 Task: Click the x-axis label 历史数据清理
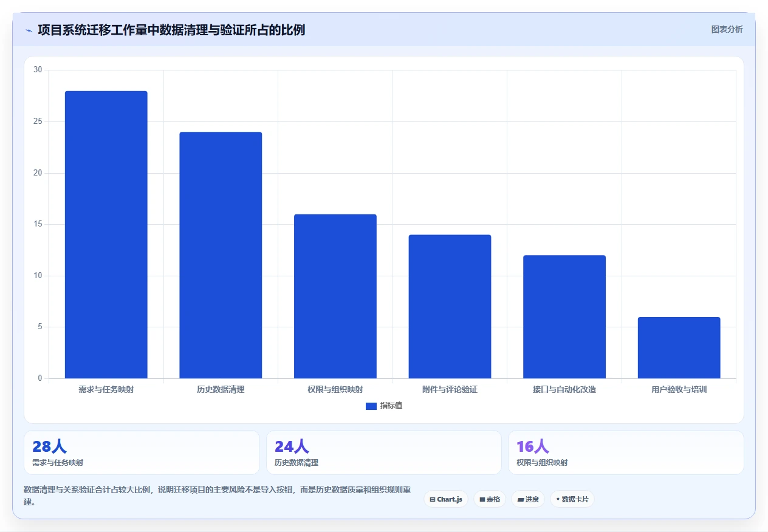click(221, 389)
